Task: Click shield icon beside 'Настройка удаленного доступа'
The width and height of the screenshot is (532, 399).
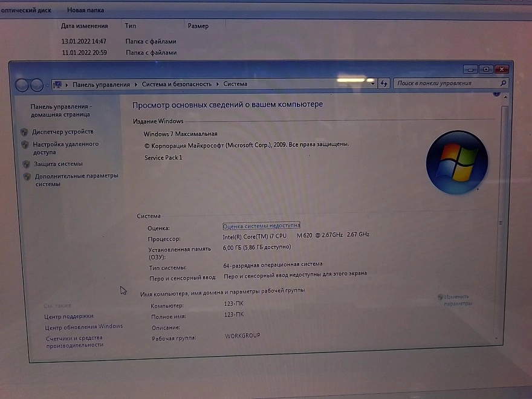Action: [x=25, y=145]
